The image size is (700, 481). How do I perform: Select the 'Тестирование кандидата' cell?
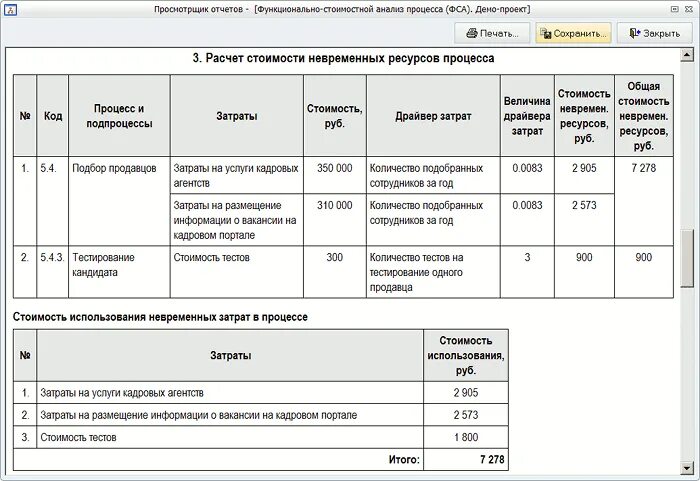(119, 272)
